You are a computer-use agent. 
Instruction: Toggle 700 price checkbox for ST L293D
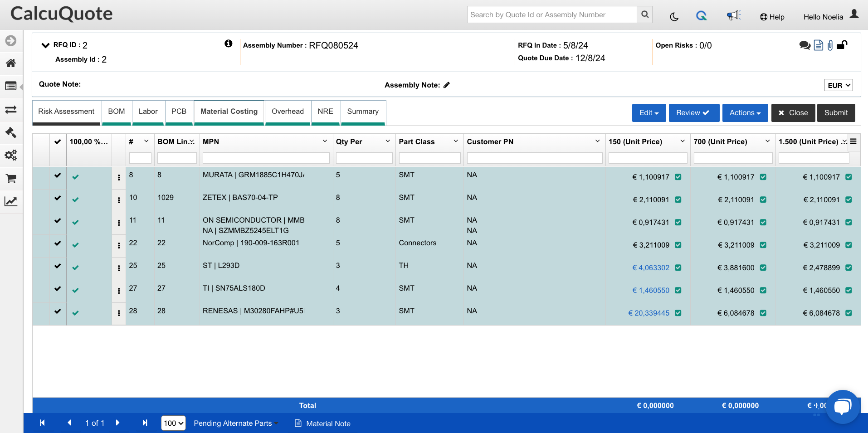coord(763,268)
